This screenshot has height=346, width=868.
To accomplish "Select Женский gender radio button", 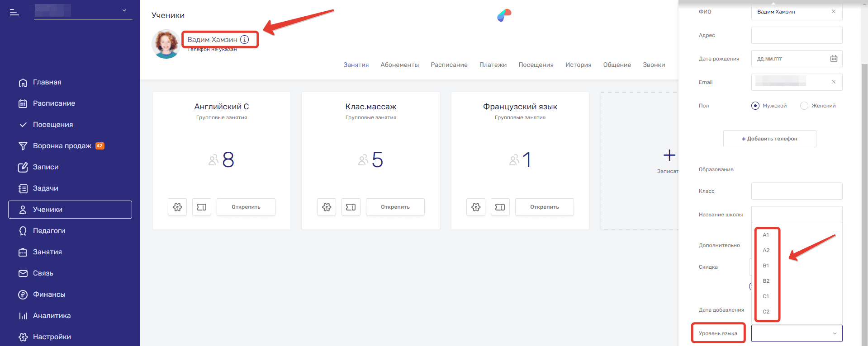I will (x=804, y=106).
